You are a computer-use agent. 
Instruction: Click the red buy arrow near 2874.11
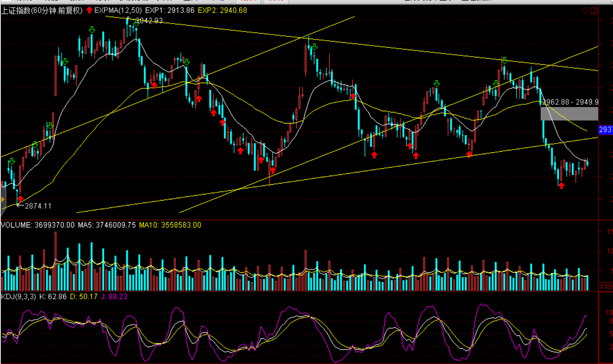(x=20, y=199)
